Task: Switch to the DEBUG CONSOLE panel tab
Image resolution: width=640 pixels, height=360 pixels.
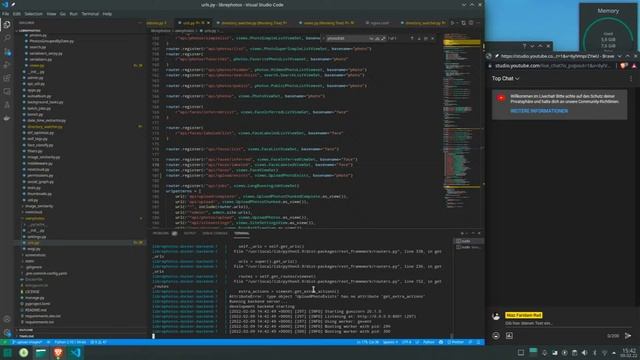Action: tap(215, 233)
